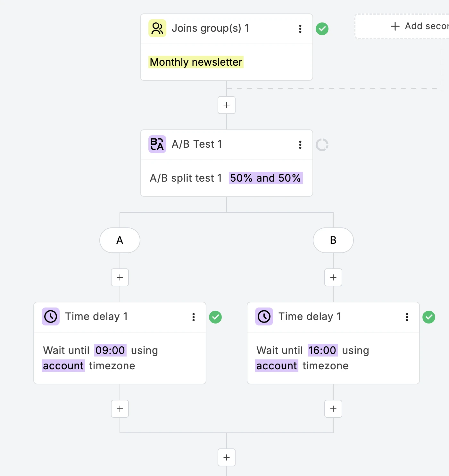The height and width of the screenshot is (476, 449).
Task: Add a step under branch A
Action: 120,277
